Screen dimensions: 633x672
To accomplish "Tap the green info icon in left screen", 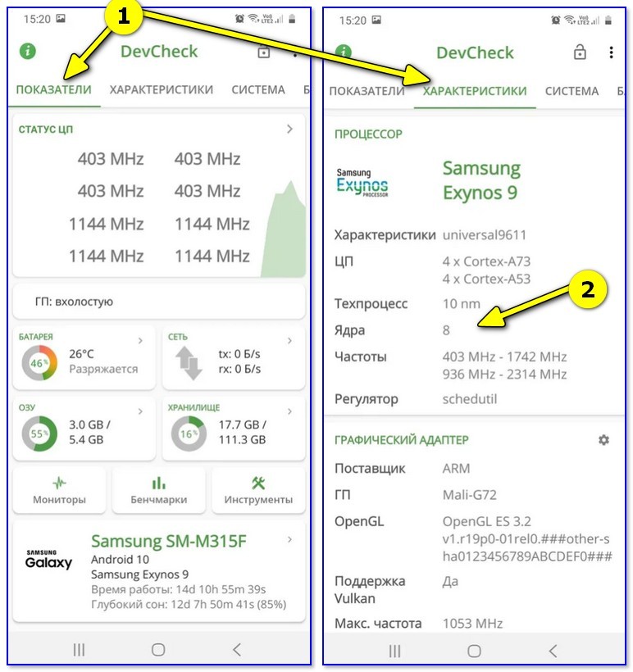I will [x=28, y=51].
